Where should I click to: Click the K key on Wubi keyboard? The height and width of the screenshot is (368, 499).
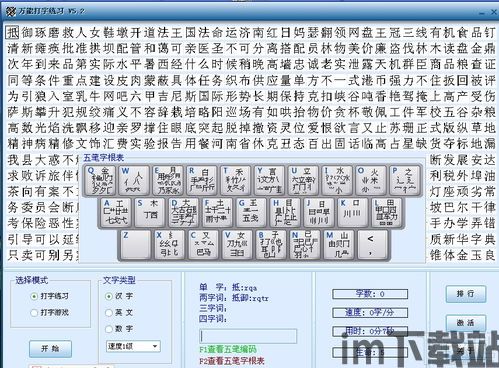click(353, 213)
